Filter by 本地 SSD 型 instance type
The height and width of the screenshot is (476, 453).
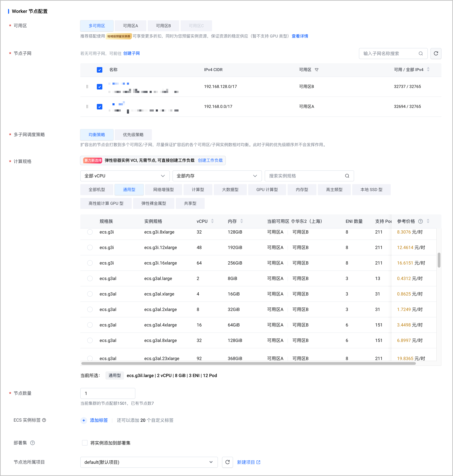tap(371, 190)
